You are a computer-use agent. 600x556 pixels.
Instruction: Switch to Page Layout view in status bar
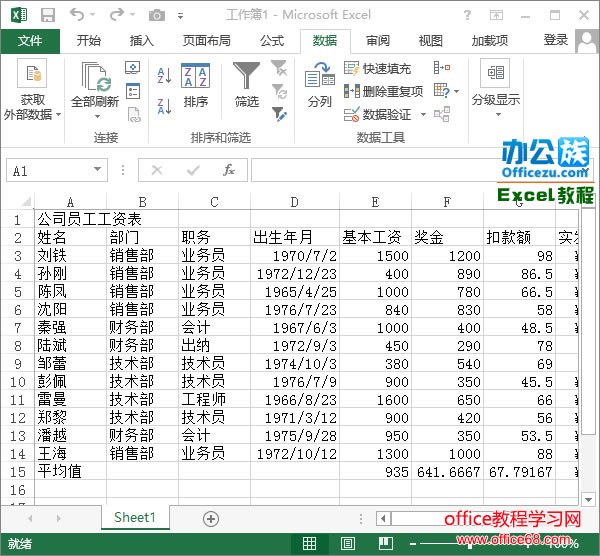coord(349,544)
